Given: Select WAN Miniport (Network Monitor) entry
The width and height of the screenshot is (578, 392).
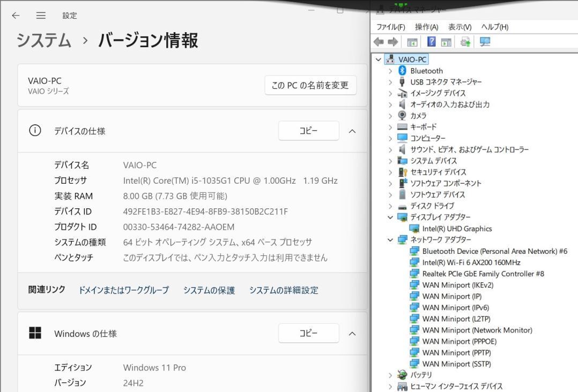Looking at the screenshot, I should point(477,330).
